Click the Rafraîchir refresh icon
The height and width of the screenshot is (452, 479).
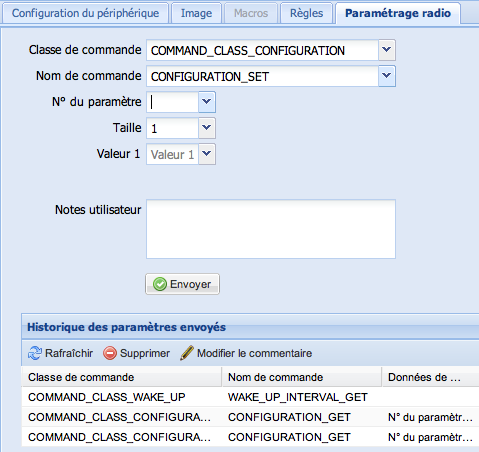[35, 353]
